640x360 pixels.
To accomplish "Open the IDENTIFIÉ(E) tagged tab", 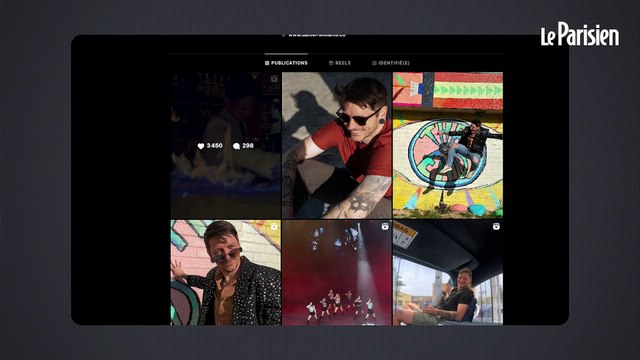I will [x=391, y=63].
